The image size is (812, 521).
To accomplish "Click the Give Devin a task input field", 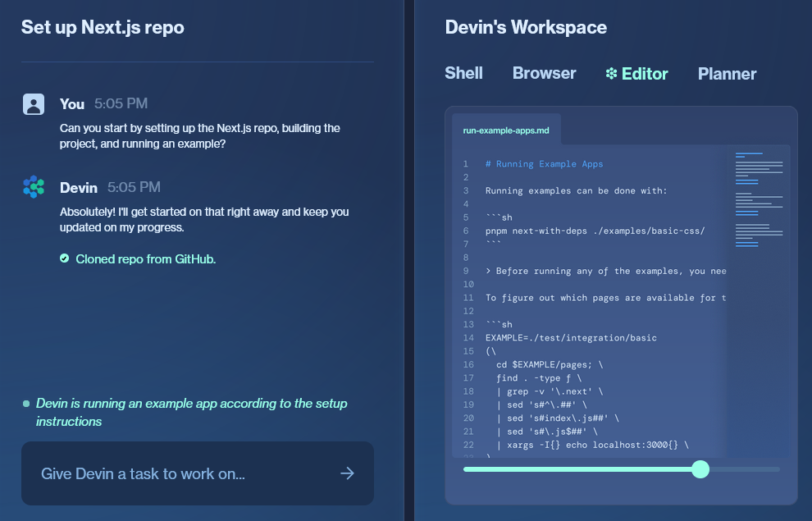I will point(198,473).
